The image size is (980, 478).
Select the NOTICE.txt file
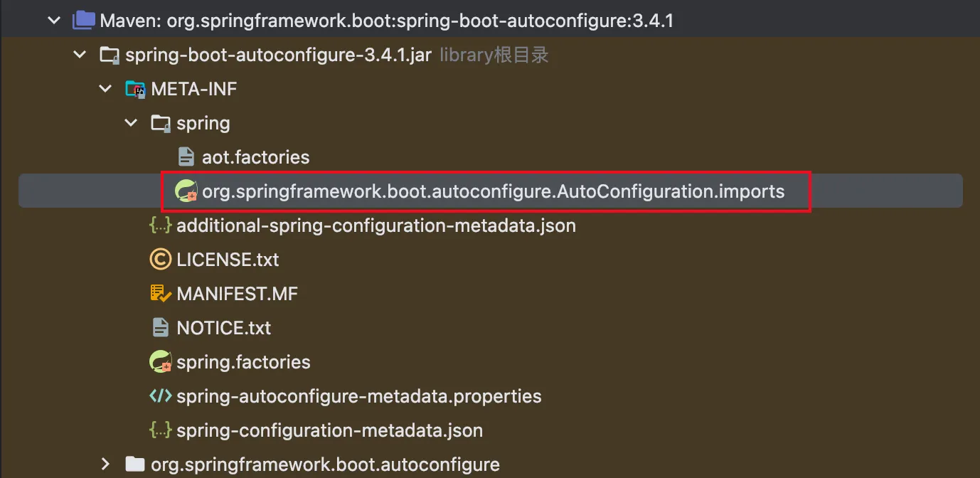click(x=224, y=327)
